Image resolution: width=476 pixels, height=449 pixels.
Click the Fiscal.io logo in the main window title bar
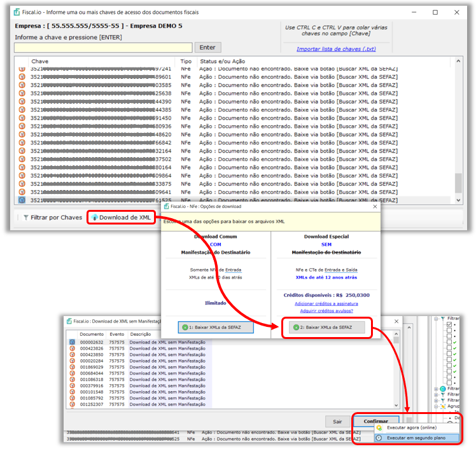point(17,12)
